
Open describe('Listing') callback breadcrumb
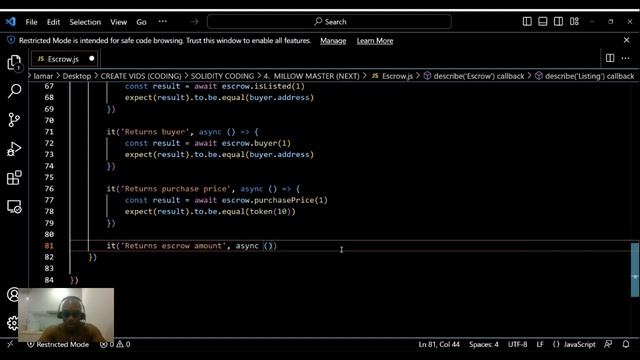(584, 76)
